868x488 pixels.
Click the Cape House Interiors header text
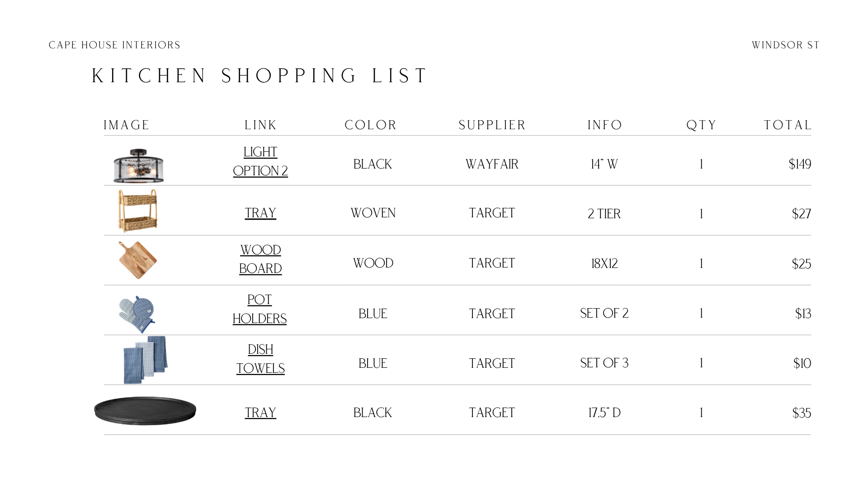114,45
